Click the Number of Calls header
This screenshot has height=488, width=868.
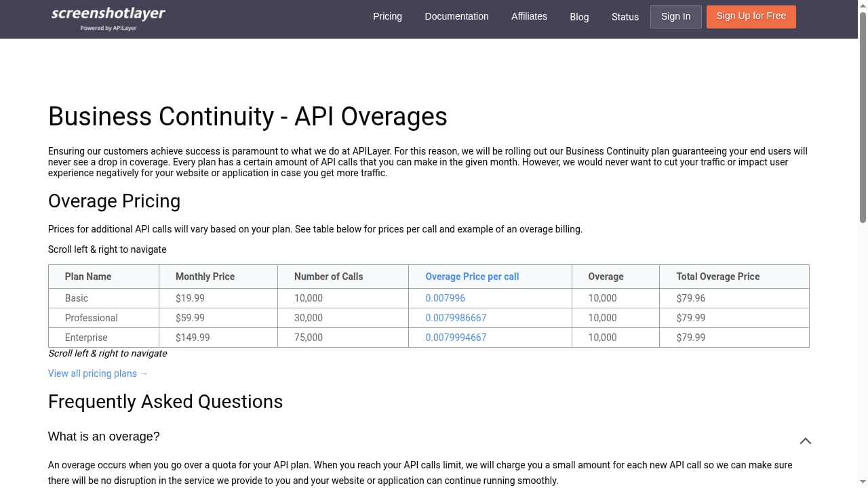click(x=343, y=277)
